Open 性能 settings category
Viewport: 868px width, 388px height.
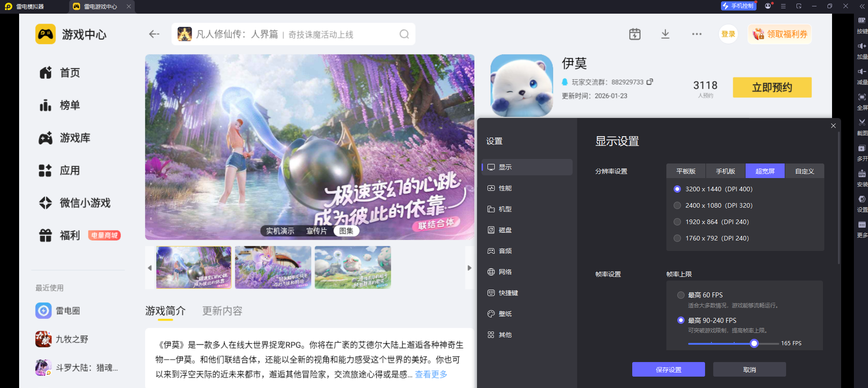pos(527,188)
